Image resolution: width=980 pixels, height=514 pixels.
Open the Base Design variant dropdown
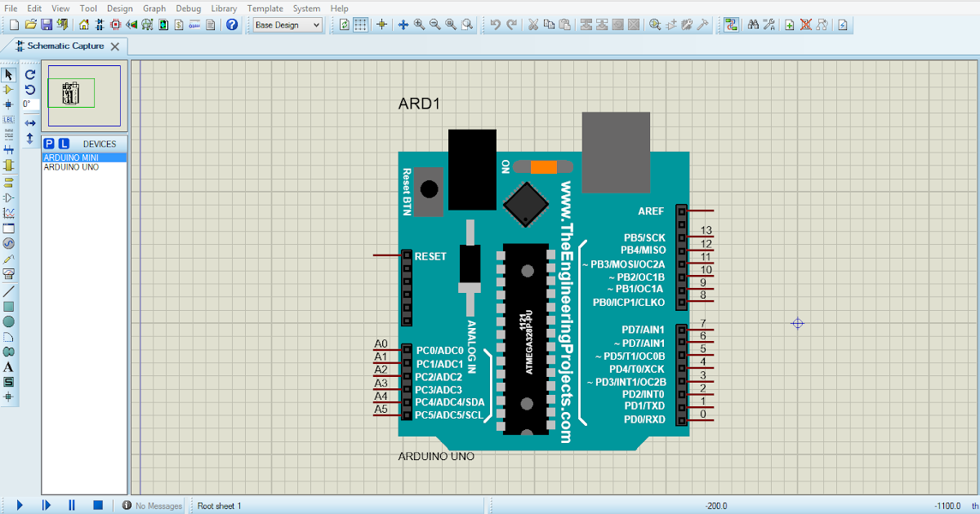click(x=287, y=24)
